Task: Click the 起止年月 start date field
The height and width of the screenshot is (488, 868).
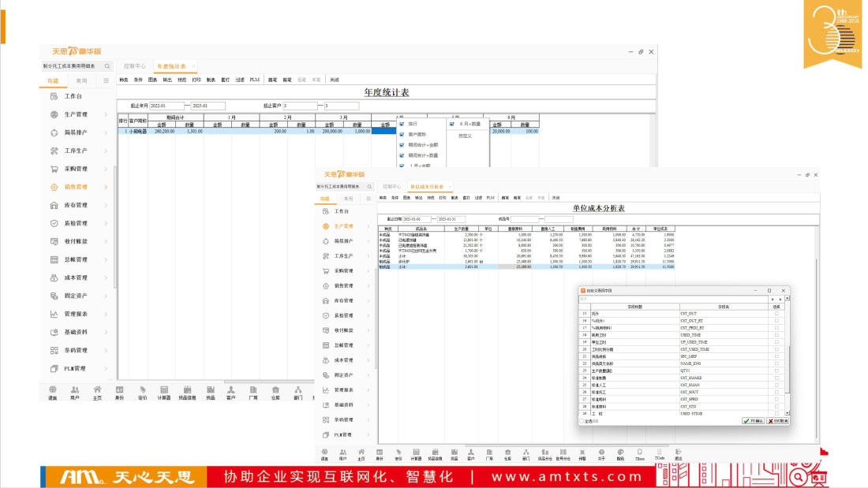Action: pyautogui.click(x=166, y=106)
